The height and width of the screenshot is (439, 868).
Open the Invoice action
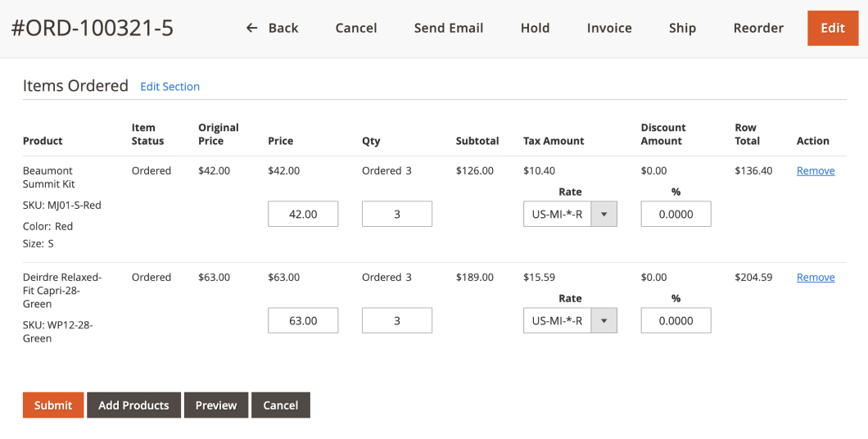pos(609,28)
